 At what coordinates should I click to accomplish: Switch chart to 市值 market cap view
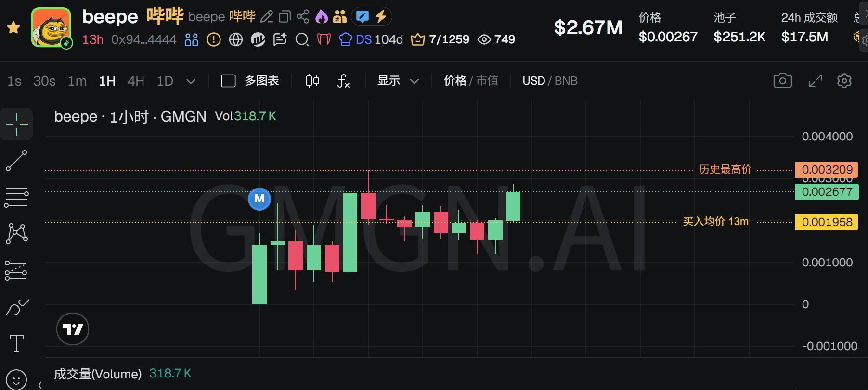tap(487, 81)
